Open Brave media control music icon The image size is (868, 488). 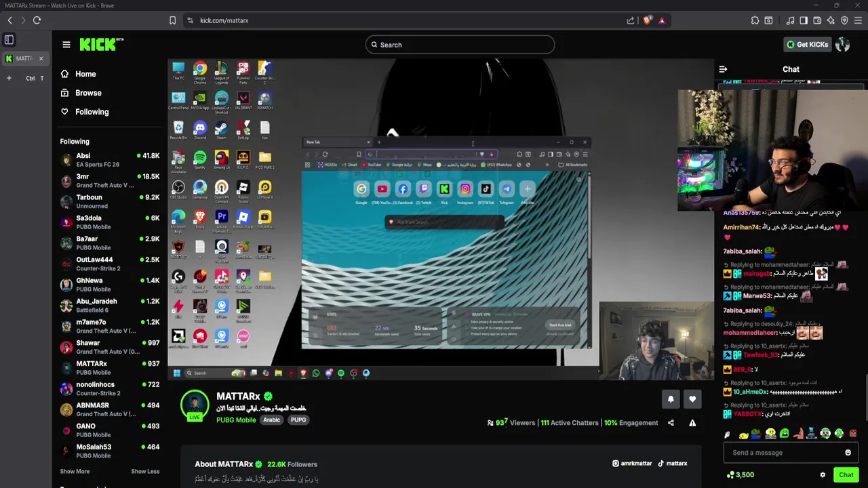790,20
